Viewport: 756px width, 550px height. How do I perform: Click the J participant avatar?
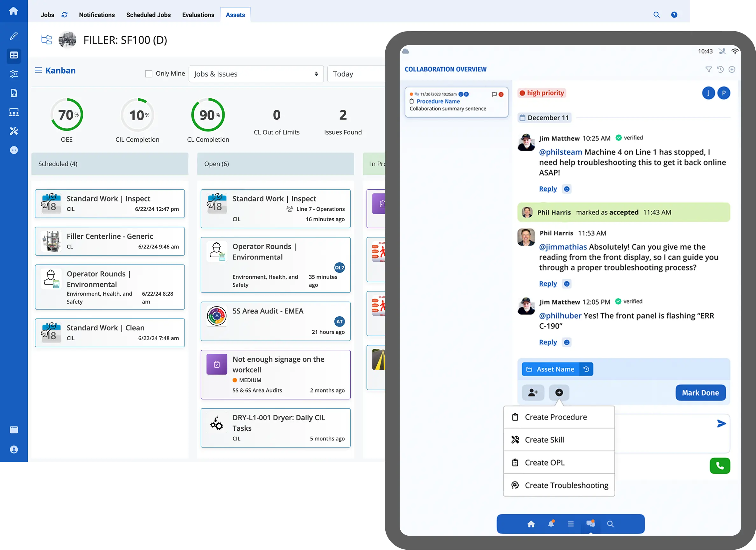[708, 93]
